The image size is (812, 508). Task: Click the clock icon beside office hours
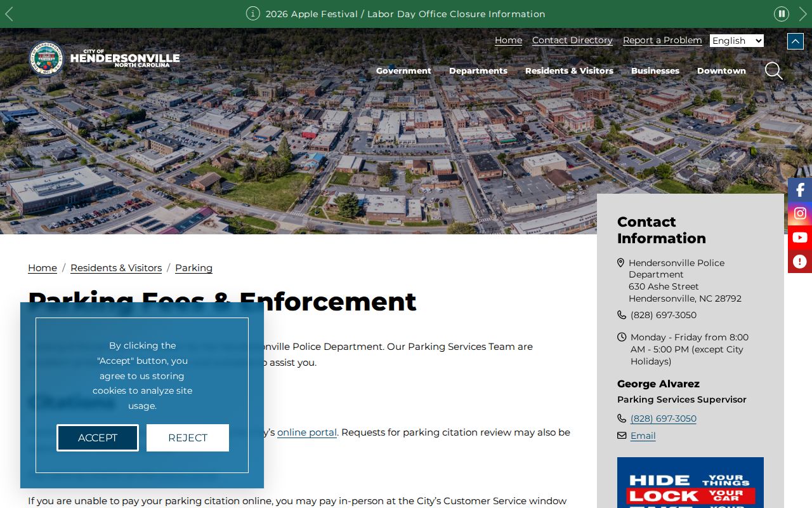[x=622, y=337]
